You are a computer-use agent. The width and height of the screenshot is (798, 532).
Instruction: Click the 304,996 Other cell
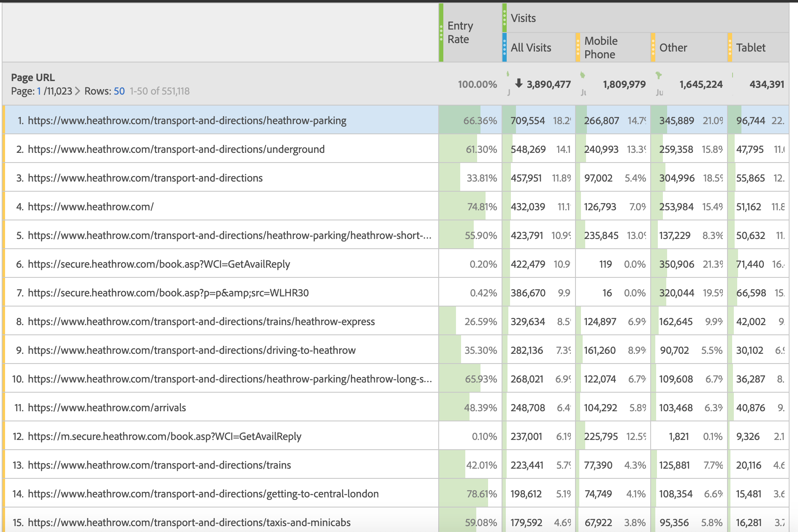coord(677,178)
